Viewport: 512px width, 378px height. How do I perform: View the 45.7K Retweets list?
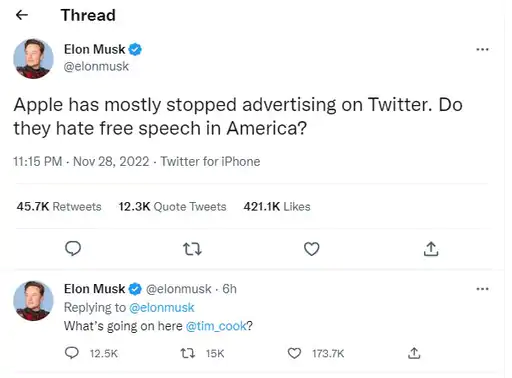(x=59, y=207)
